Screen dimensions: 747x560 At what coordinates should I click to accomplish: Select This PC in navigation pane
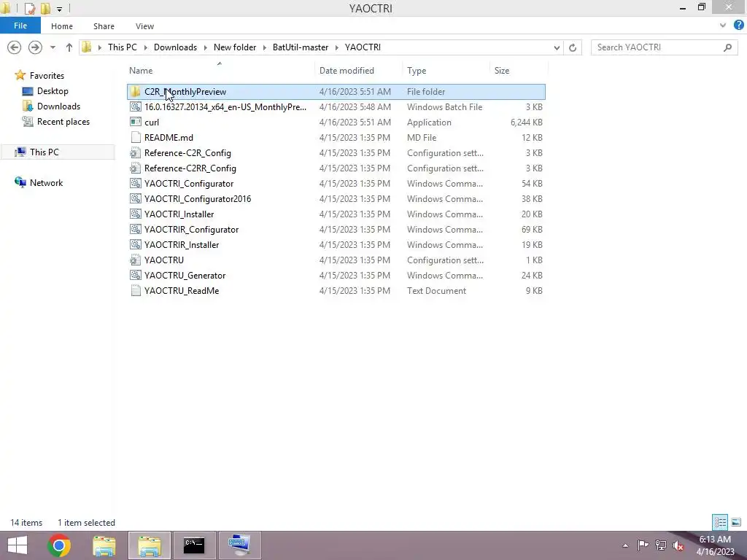44,152
